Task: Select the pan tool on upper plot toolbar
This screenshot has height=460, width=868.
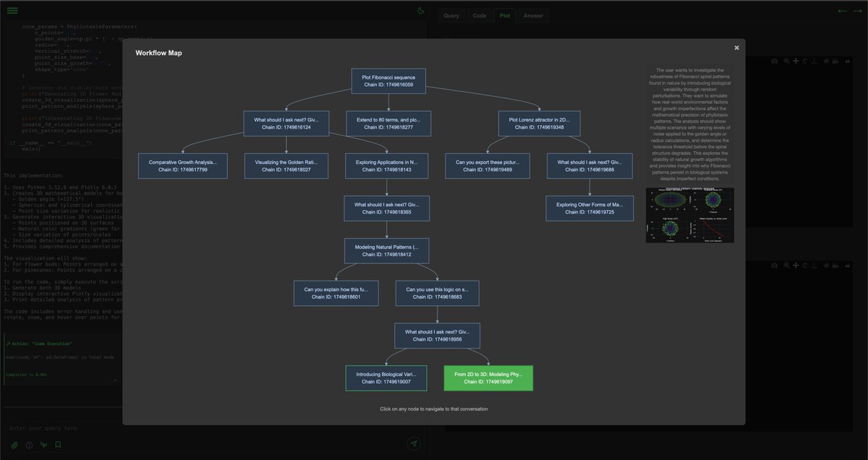Action: 796,61
